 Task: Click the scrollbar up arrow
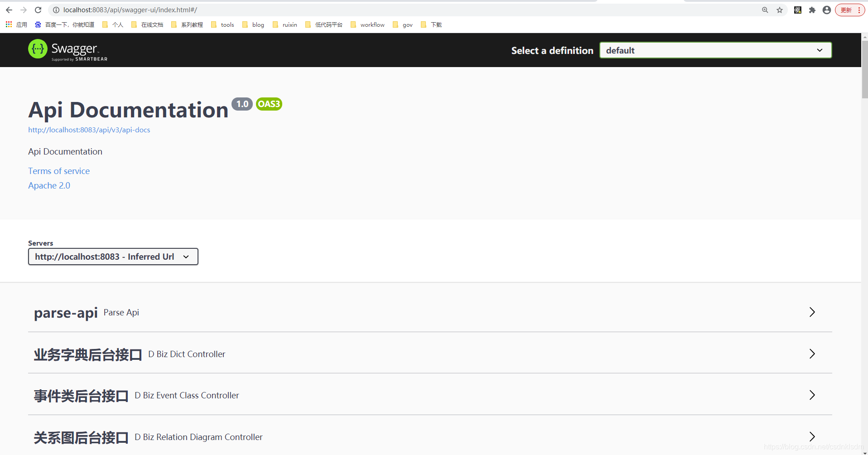tap(864, 36)
